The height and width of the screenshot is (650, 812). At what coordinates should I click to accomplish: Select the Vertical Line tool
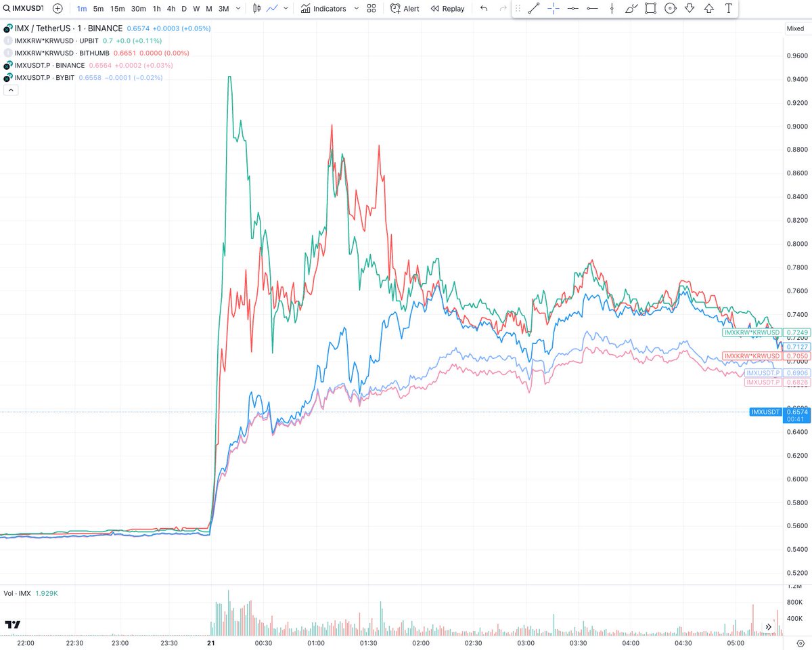pyautogui.click(x=612, y=9)
